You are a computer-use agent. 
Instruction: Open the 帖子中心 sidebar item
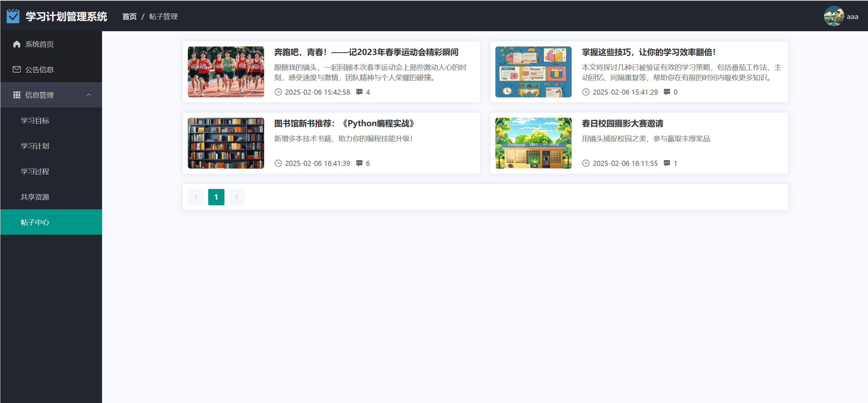(x=35, y=222)
